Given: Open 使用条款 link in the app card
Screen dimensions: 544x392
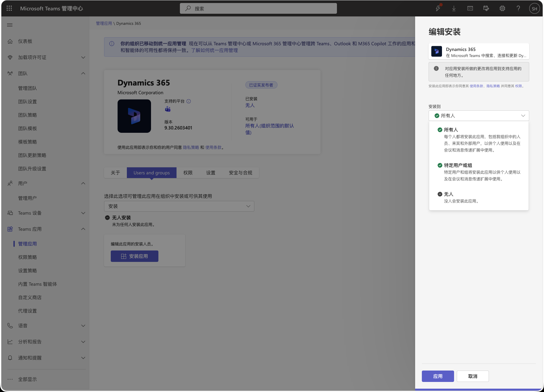Looking at the screenshot, I should [213, 148].
